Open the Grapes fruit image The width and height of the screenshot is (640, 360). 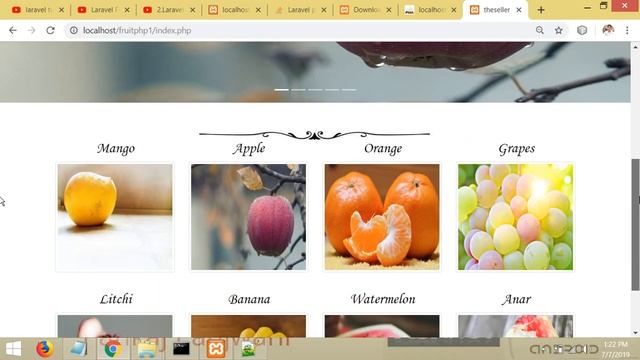tap(516, 217)
